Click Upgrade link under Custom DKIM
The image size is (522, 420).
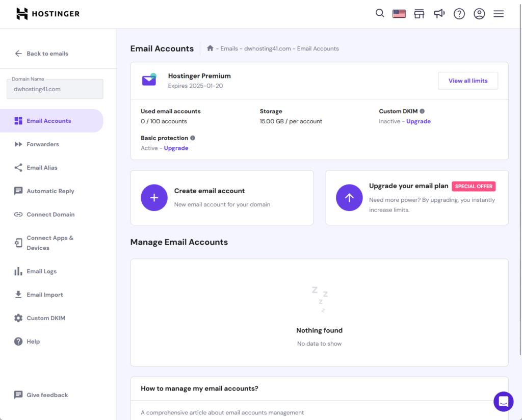pos(419,121)
